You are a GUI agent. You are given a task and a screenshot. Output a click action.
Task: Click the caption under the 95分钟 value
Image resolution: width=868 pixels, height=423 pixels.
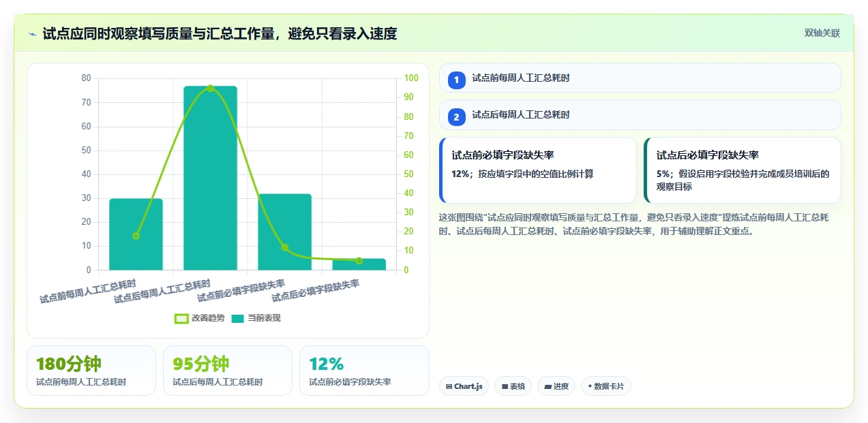[x=218, y=382]
